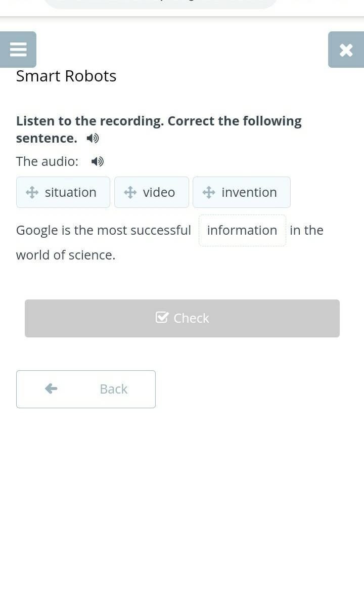The height and width of the screenshot is (605, 364).
Task: Grab the move handle on 'invention' tile
Action: pyautogui.click(x=209, y=192)
